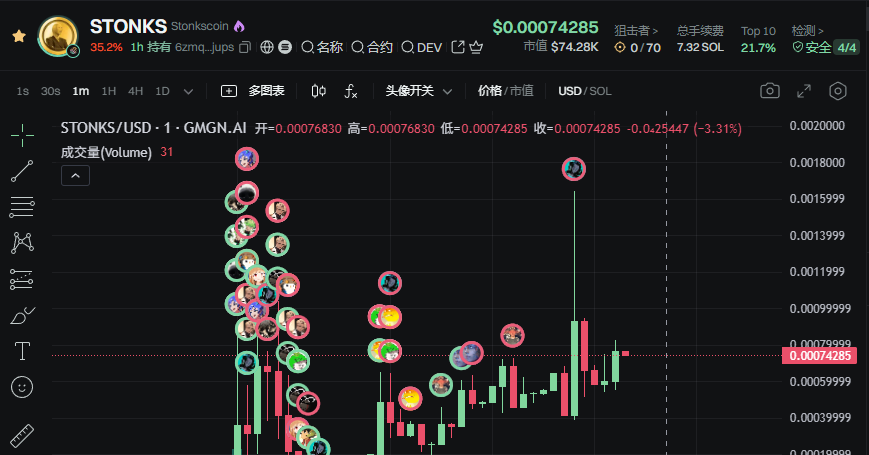
Task: Toggle the favorite star for STONKS
Action: pos(19,37)
